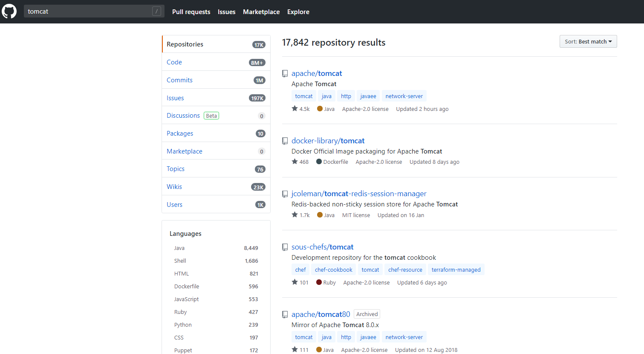Open Pull requests in the top navigation
644x354 pixels.
point(191,12)
